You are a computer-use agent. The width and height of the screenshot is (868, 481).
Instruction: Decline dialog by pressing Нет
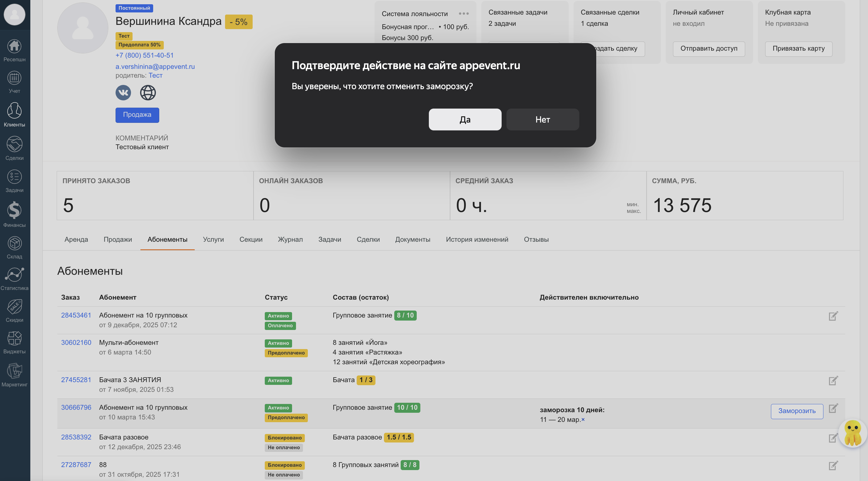[x=542, y=119]
